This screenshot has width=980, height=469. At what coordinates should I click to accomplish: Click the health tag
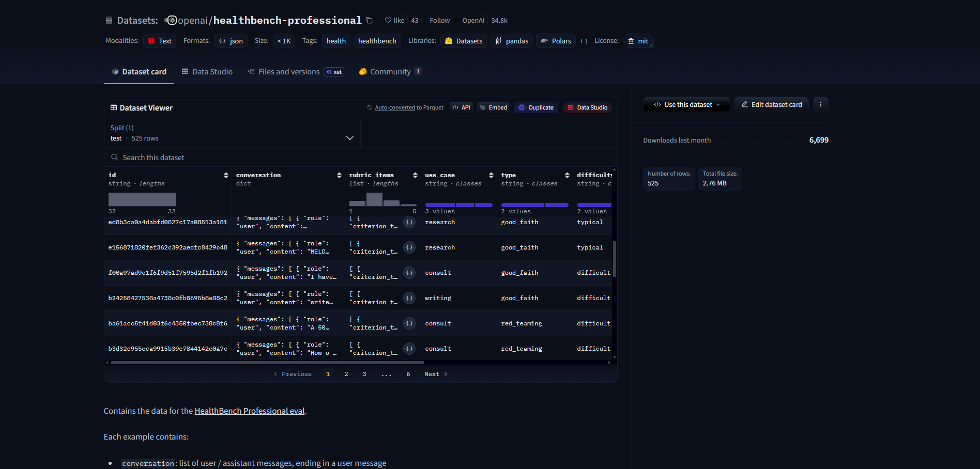[x=336, y=41]
